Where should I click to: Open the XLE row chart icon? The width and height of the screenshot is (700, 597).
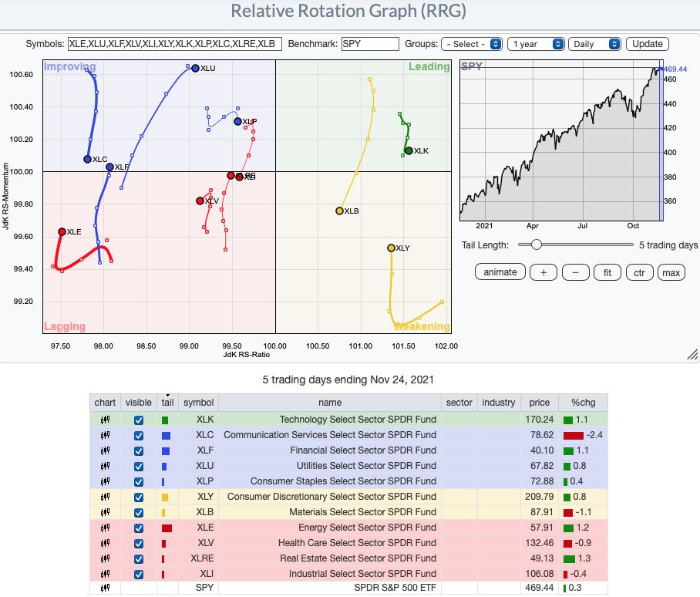[105, 528]
